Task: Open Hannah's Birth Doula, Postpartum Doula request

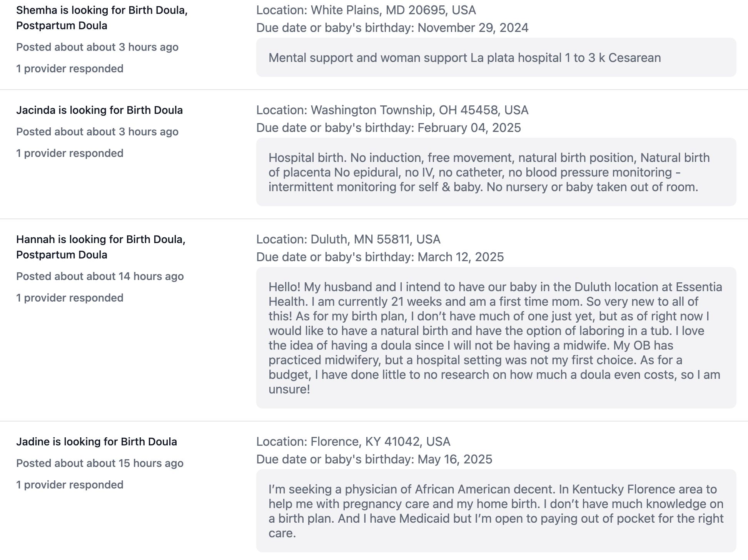Action: pyautogui.click(x=101, y=247)
